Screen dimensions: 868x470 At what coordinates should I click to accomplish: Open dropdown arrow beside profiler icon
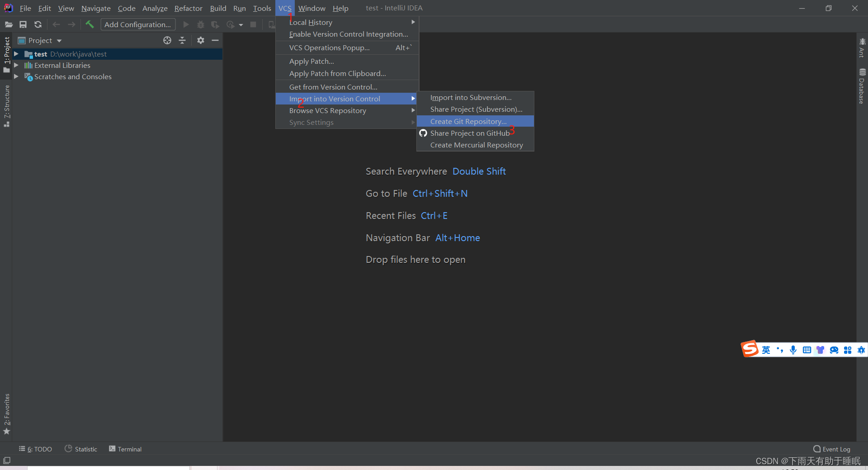(x=241, y=25)
